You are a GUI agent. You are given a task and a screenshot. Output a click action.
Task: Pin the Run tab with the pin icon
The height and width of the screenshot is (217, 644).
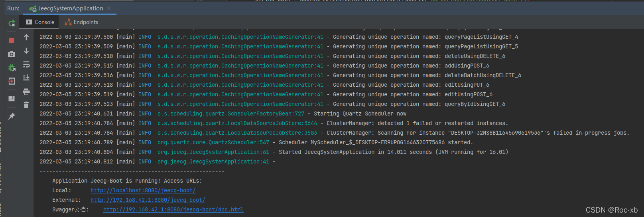click(12, 116)
